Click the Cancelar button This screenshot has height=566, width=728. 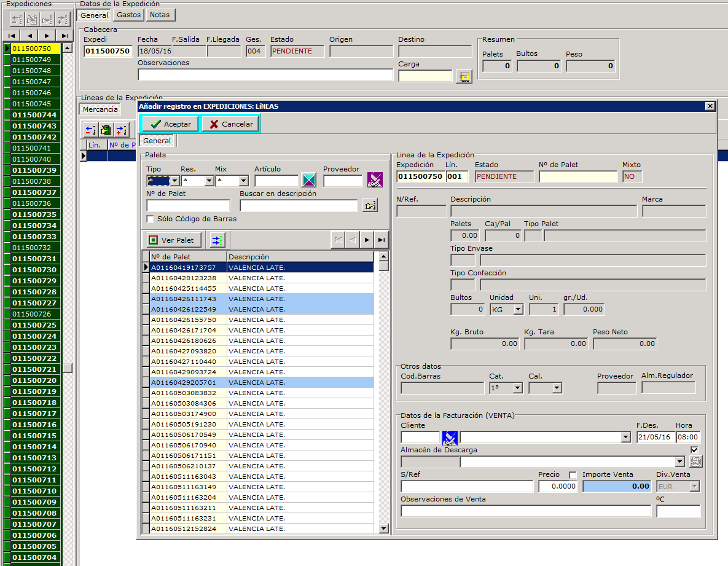point(230,124)
